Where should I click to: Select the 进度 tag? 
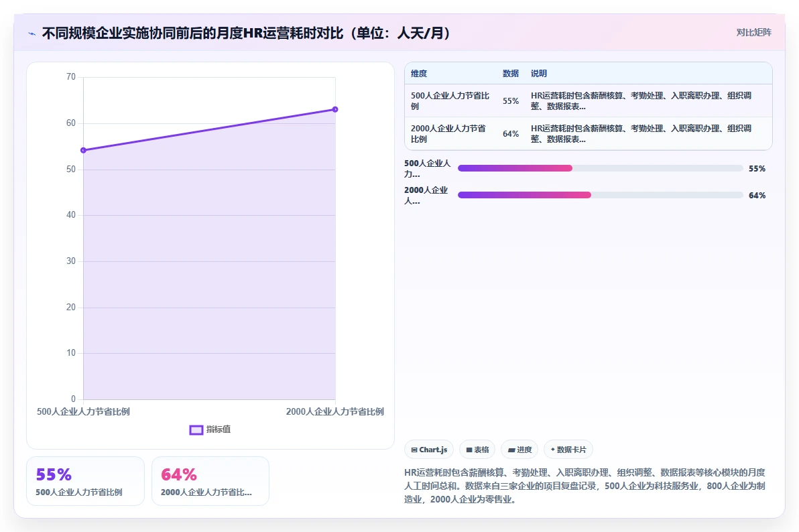coord(519,450)
